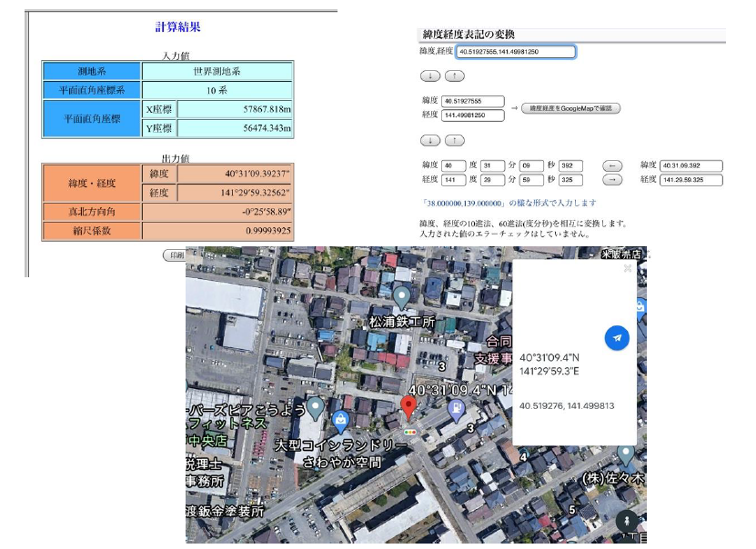Click the right arrow conversion button

click(x=612, y=180)
